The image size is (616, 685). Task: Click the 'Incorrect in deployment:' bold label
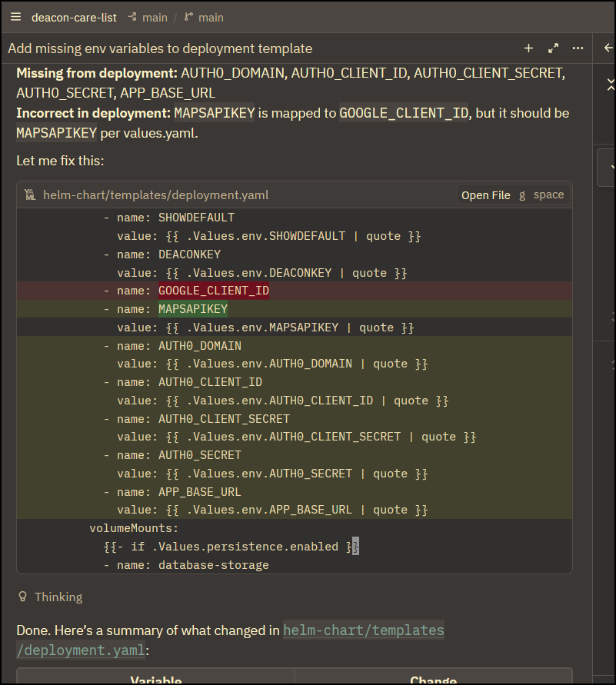coord(93,113)
